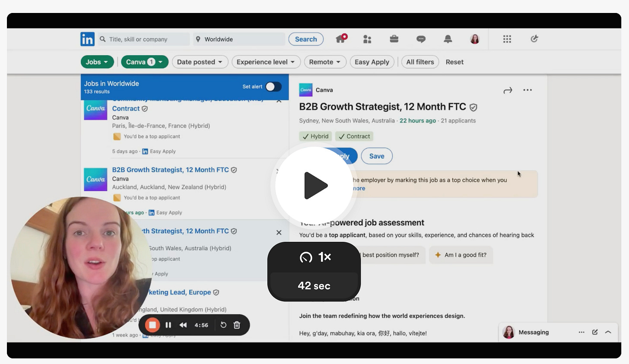The width and height of the screenshot is (629, 364).
Task: Toggle the Easy Apply filter
Action: click(x=372, y=62)
